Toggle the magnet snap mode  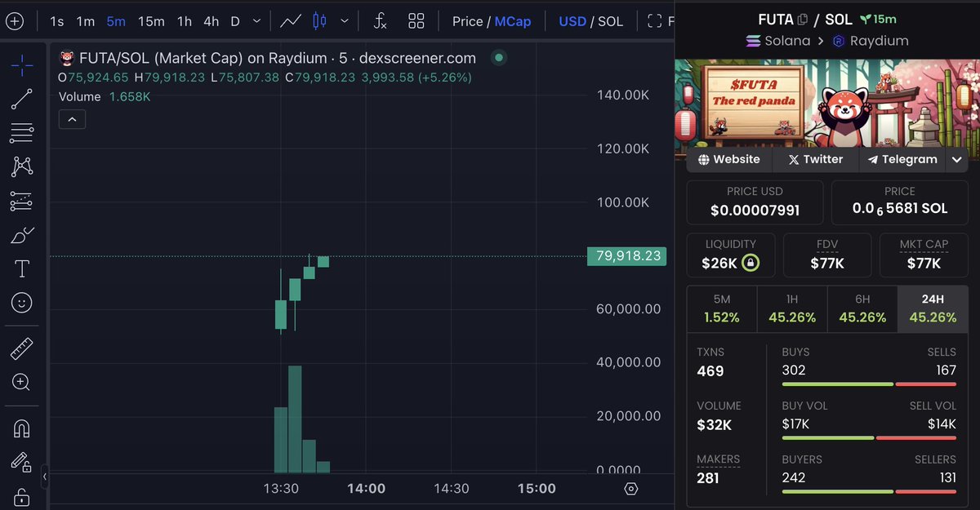pyautogui.click(x=22, y=428)
